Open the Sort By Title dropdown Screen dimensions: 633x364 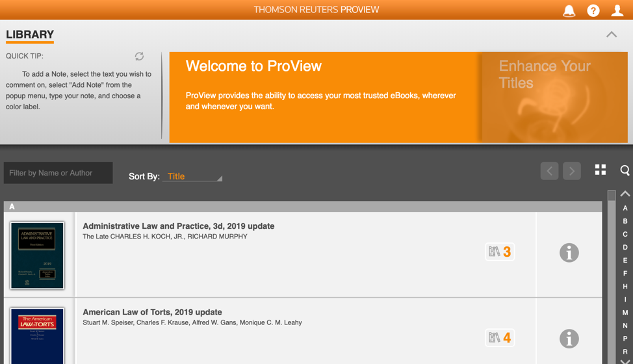click(x=193, y=176)
